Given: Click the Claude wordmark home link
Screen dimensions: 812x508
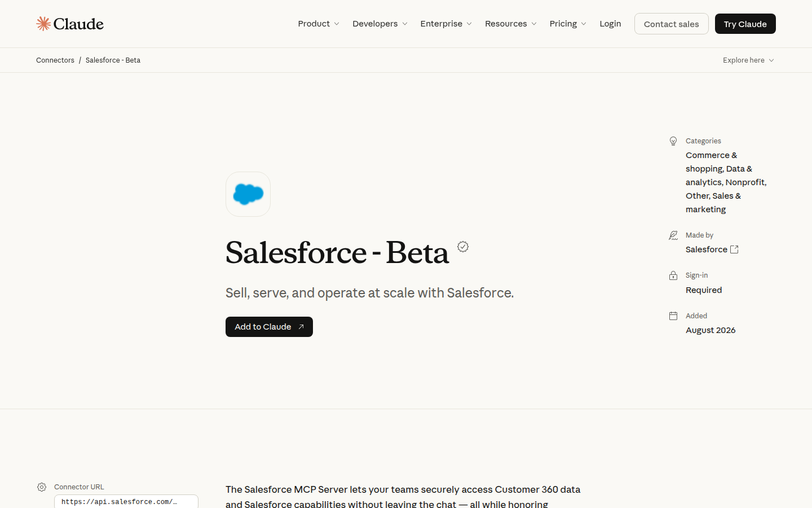Looking at the screenshot, I should [78, 24].
